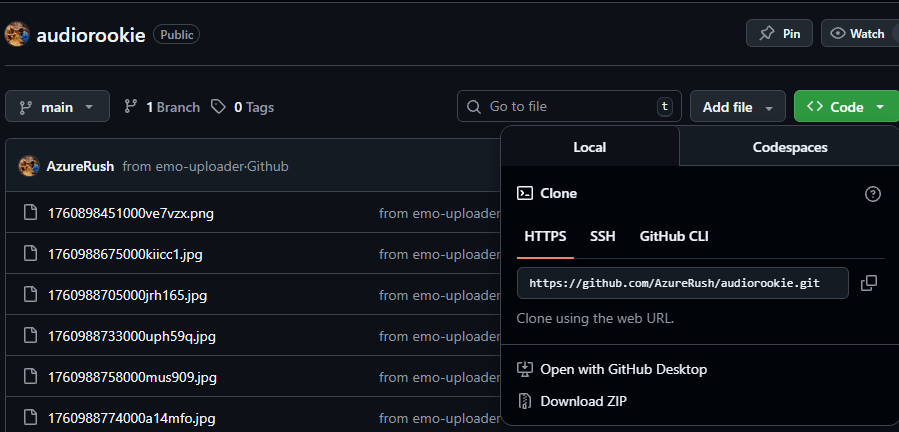View the 1 Branch link
899x432 pixels.
coord(162,107)
